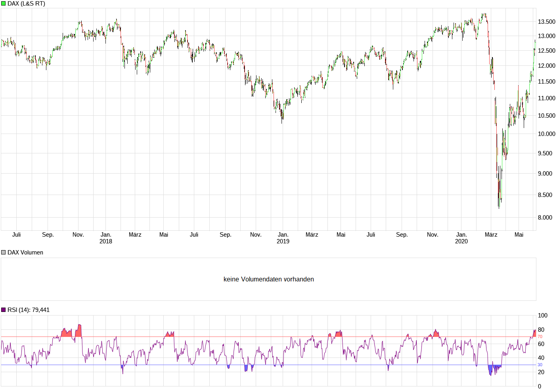Click the 9.500 price axis label
The width and height of the screenshot is (559, 392).
[545, 153]
